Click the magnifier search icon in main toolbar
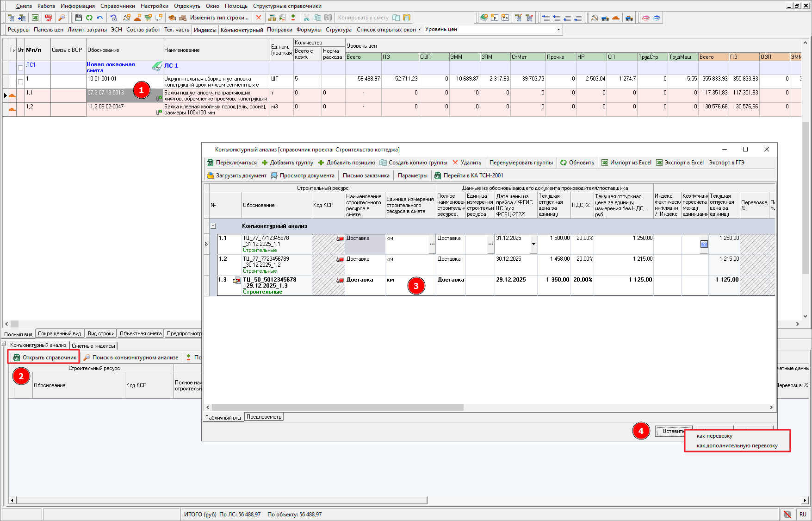 (62, 18)
